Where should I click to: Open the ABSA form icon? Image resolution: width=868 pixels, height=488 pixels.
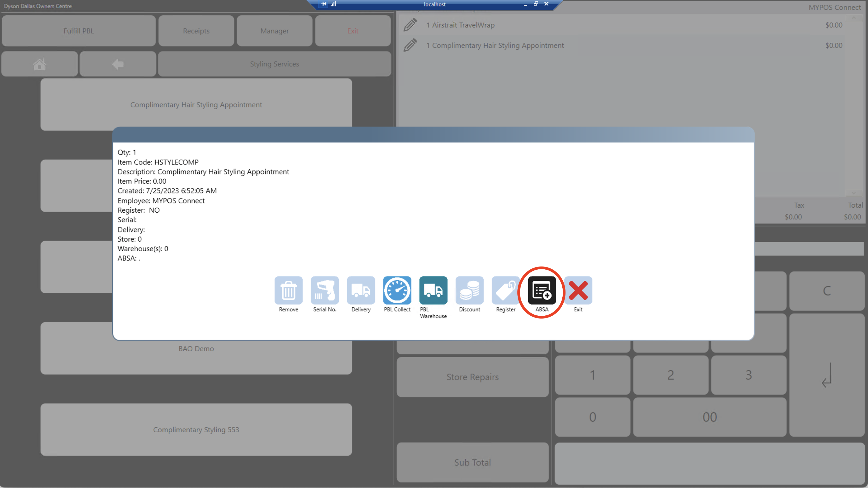542,290
